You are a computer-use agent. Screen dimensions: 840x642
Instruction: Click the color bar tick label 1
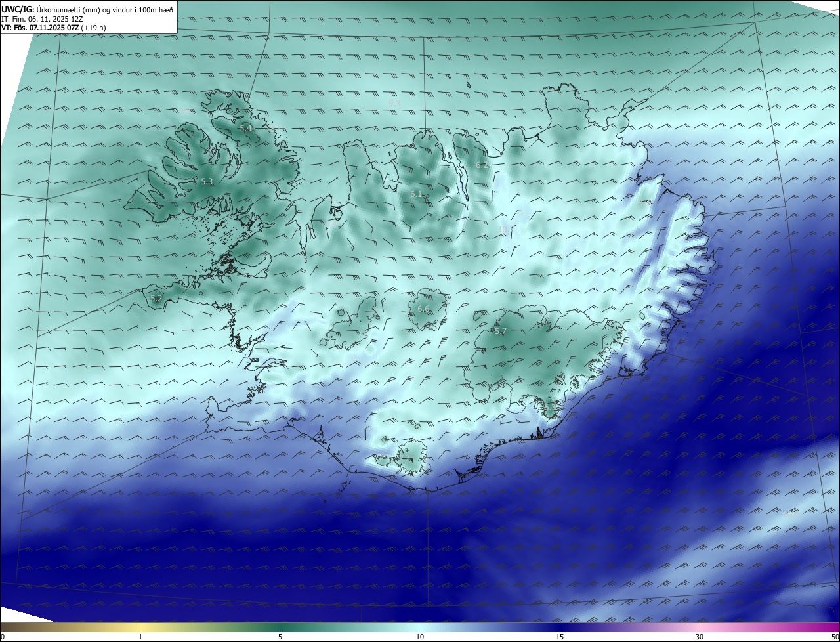(140, 637)
